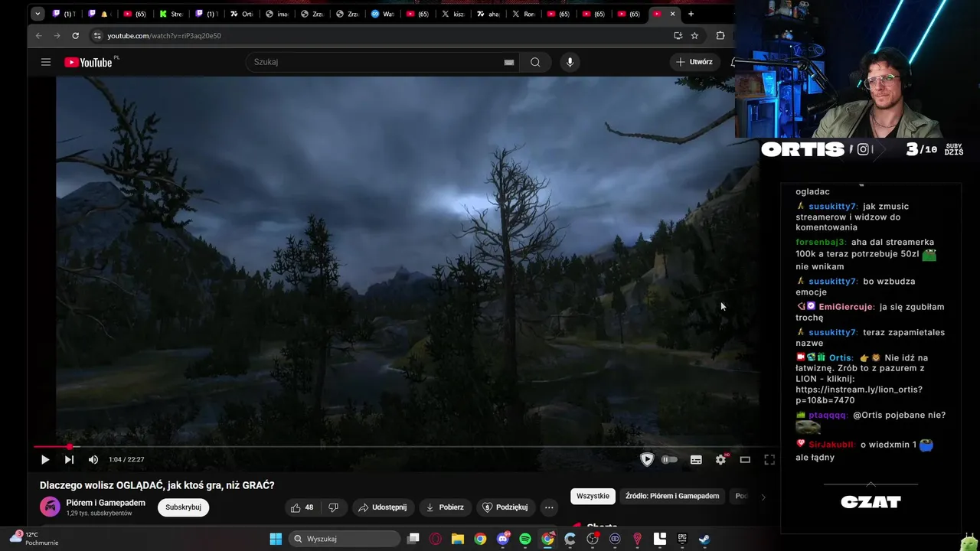Switch to theater mode
The image size is (980, 551).
[x=745, y=460]
